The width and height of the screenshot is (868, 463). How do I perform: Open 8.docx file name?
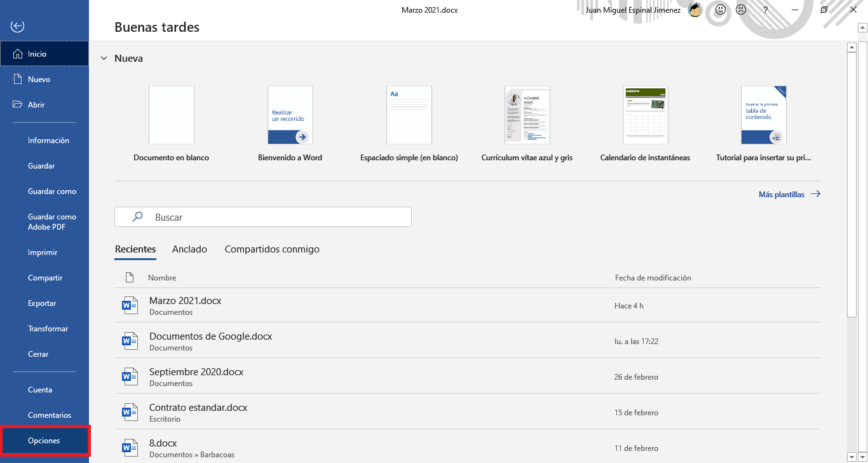pyautogui.click(x=163, y=443)
